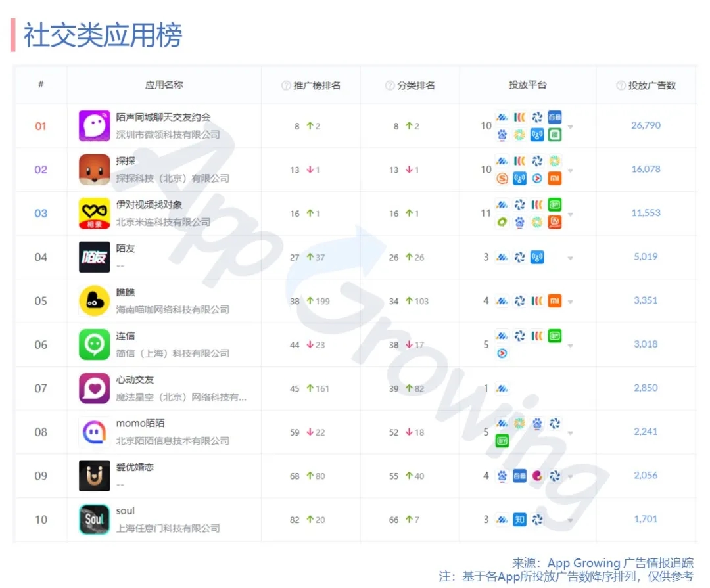Click the company name 北京陌陌信息技术有限公司
Viewport: 710px width, 588px height.
(x=172, y=441)
